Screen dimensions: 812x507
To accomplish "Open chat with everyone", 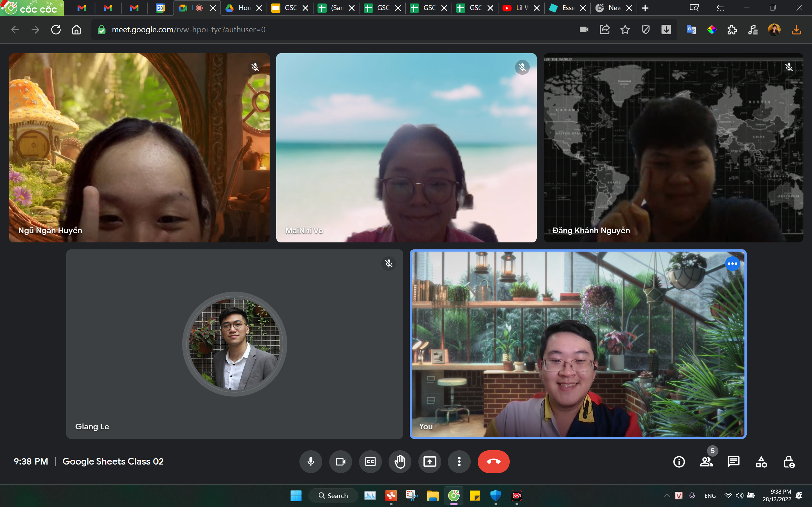I will coord(733,462).
